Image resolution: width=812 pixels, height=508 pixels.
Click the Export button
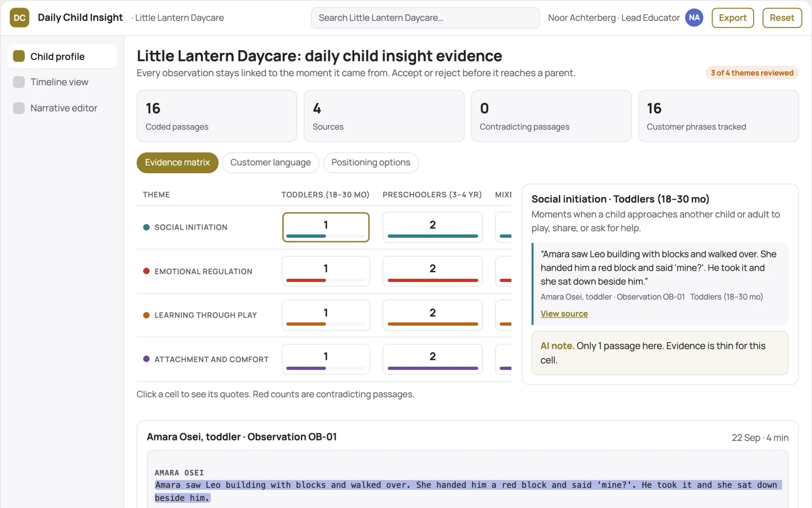(732, 18)
